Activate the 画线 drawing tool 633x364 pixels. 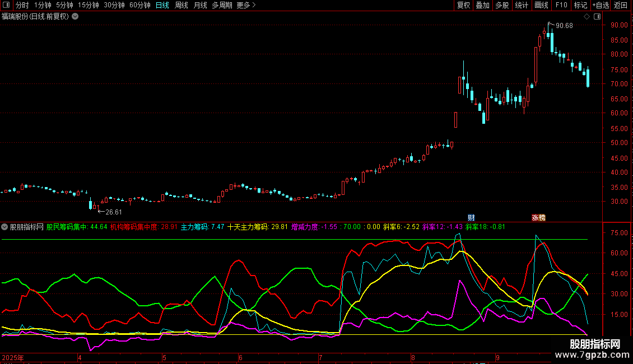click(541, 6)
